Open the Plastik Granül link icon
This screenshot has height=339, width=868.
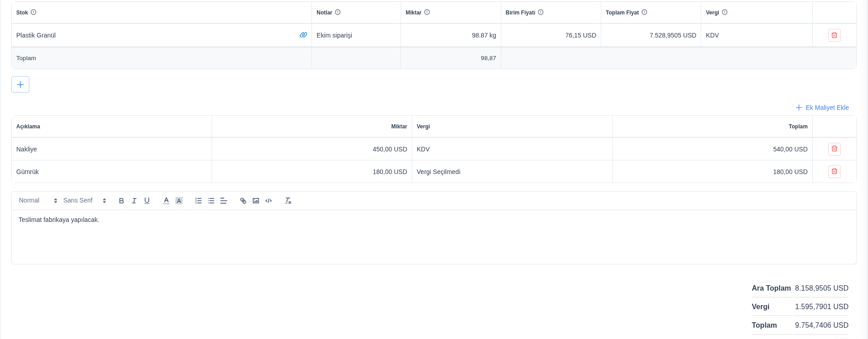tap(303, 35)
